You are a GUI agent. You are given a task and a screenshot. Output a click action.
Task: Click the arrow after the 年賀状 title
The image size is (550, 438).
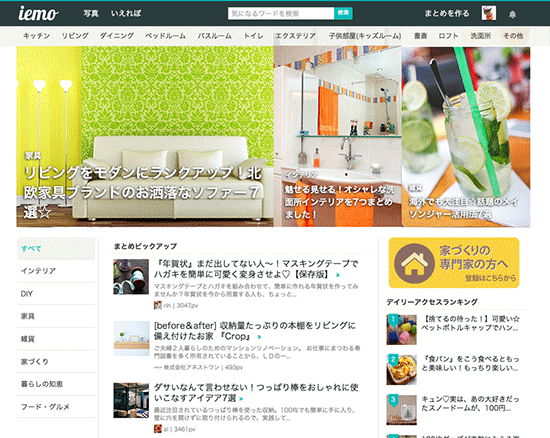pos(338,275)
